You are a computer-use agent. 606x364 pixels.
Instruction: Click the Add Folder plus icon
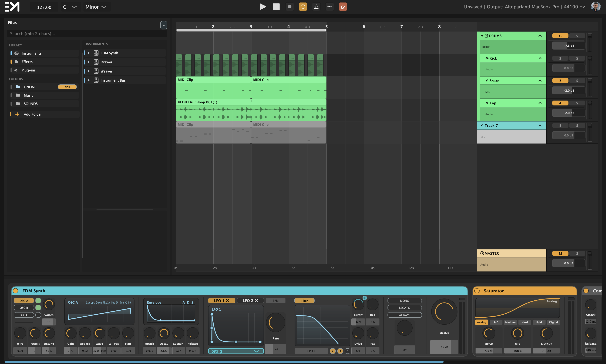point(17,114)
